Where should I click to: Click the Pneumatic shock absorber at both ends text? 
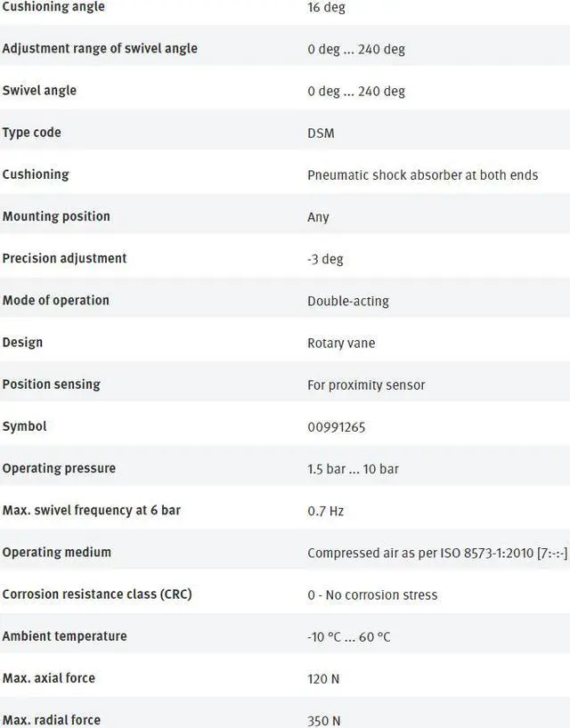tap(422, 175)
